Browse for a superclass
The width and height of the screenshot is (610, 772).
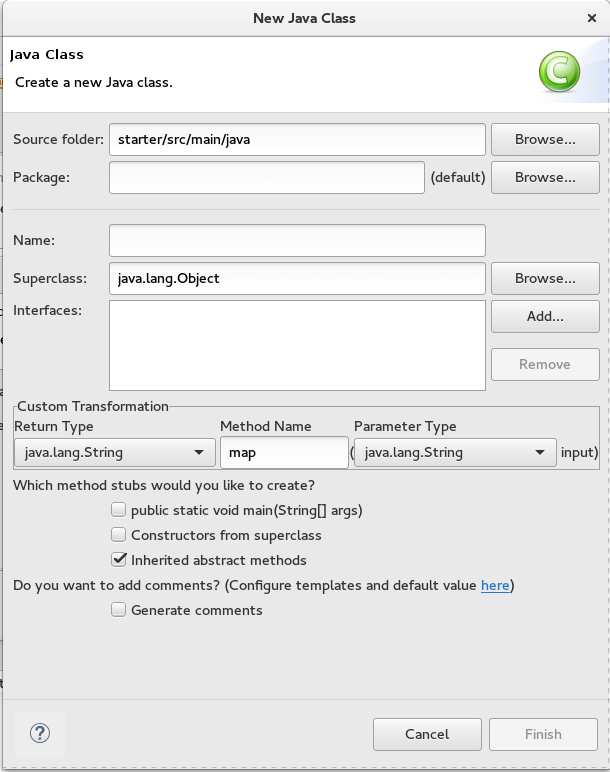(545, 278)
